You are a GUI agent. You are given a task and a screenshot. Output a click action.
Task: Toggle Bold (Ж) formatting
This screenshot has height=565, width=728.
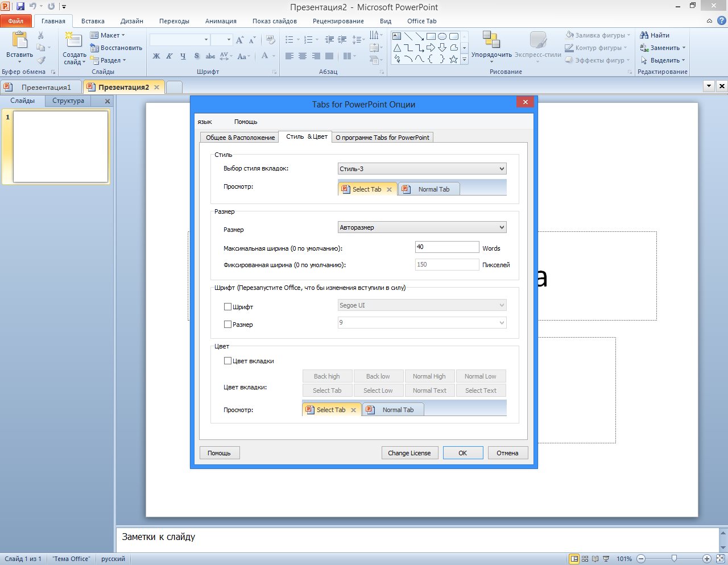pyautogui.click(x=156, y=56)
